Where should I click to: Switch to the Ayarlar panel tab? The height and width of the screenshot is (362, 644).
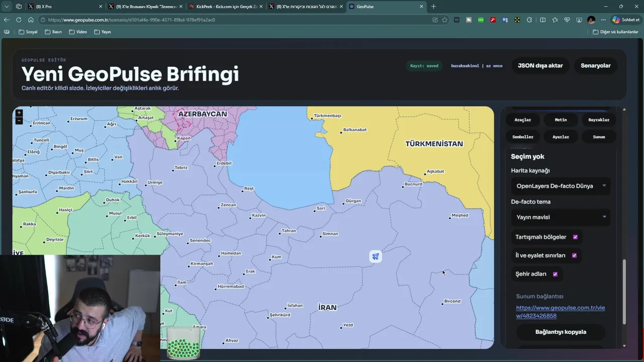pyautogui.click(x=560, y=137)
